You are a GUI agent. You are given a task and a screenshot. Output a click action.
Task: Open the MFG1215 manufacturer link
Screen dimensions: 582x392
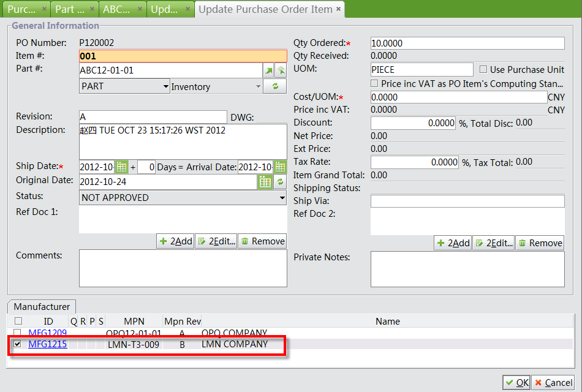(x=48, y=344)
